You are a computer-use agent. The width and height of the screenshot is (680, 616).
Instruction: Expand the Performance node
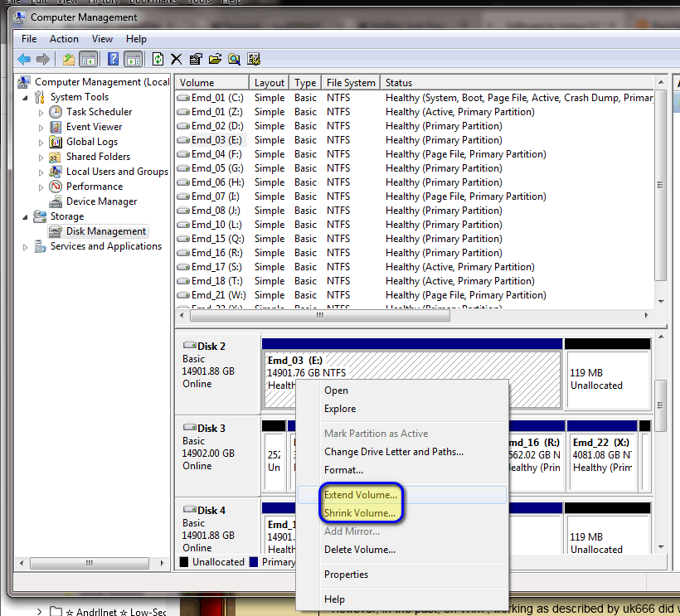[x=41, y=187]
